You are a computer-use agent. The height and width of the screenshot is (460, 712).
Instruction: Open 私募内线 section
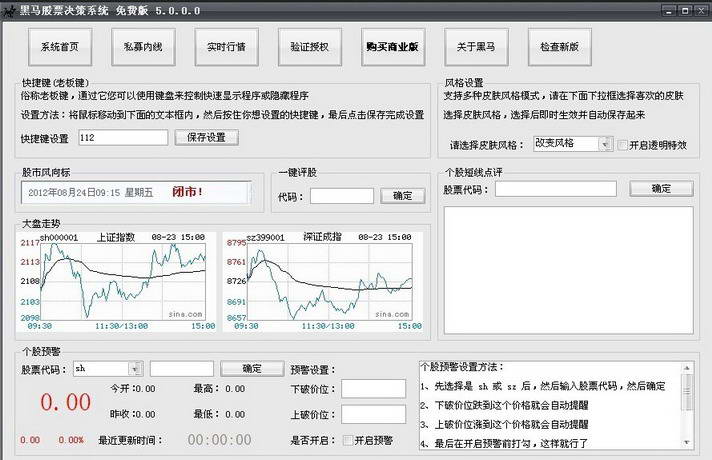pos(143,47)
